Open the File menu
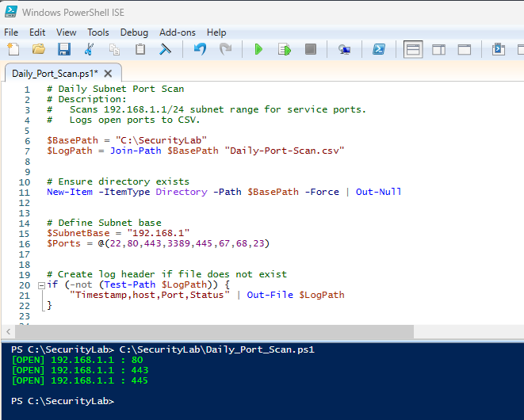This screenshot has height=420, width=524. (x=11, y=32)
